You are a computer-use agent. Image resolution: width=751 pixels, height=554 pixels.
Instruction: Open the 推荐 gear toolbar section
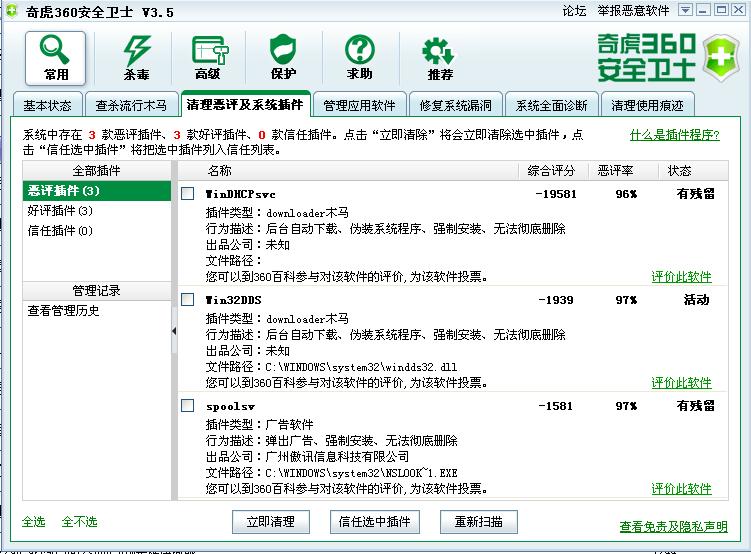[440, 58]
